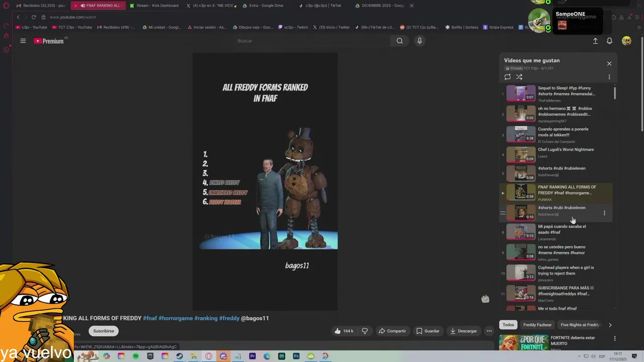Click the Guardar button
Image resolution: width=644 pixels, height=362 pixels.
click(x=428, y=331)
